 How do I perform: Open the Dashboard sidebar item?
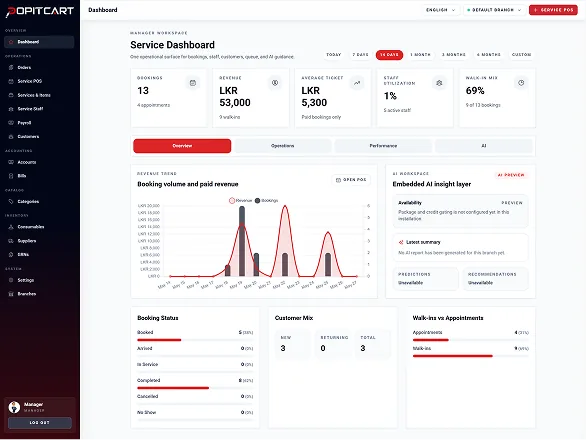coord(39,42)
